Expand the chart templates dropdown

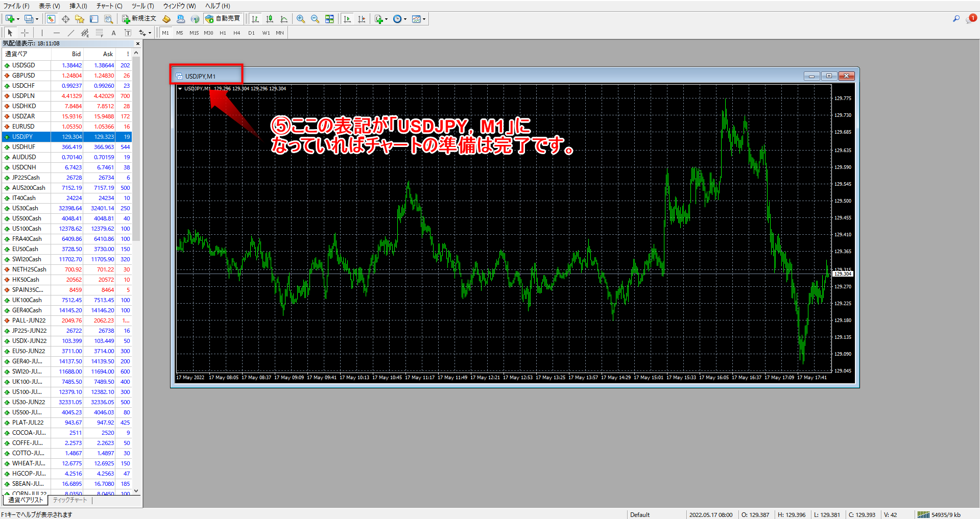(424, 19)
